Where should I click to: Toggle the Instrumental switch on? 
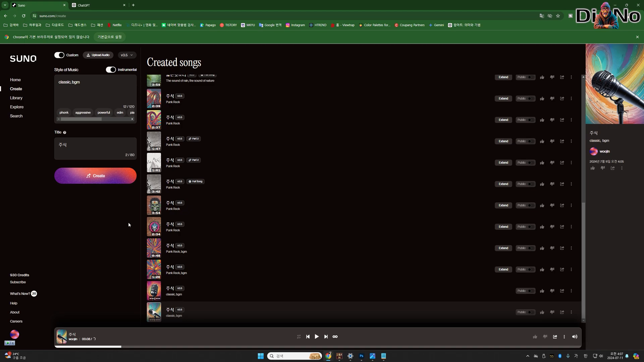[x=111, y=69]
